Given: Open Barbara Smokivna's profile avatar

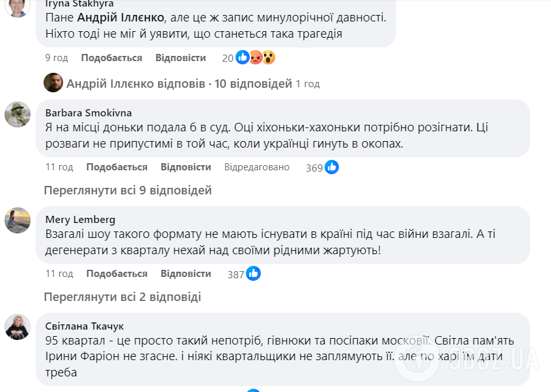Looking at the screenshot, I should 18,115.
